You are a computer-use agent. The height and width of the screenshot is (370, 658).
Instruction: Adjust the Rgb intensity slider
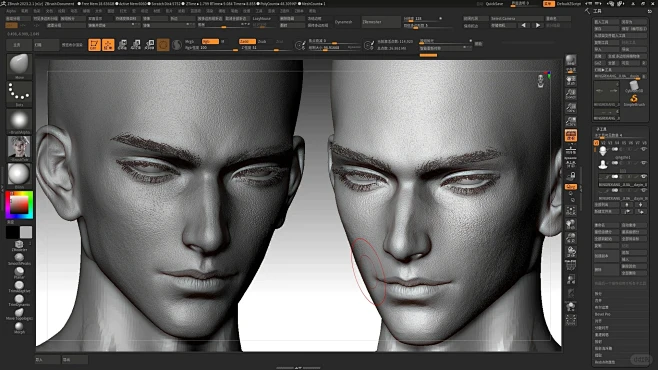click(211, 48)
